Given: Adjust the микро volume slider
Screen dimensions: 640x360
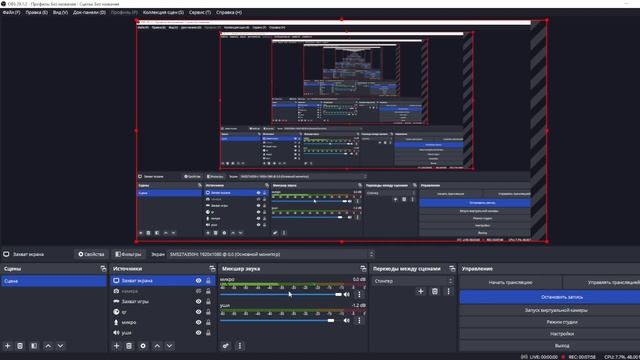Looking at the screenshot, I should [281, 294].
